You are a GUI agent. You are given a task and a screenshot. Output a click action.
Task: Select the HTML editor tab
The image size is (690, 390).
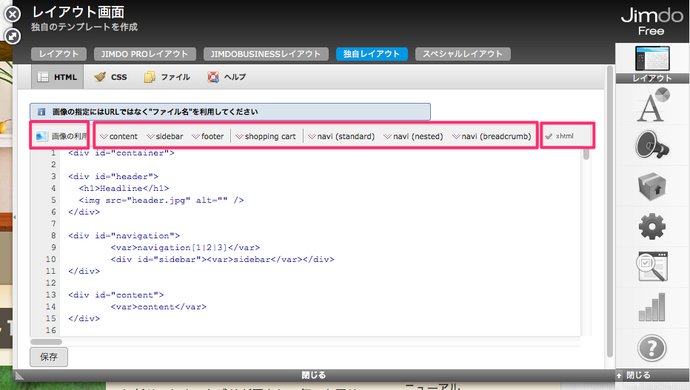57,77
